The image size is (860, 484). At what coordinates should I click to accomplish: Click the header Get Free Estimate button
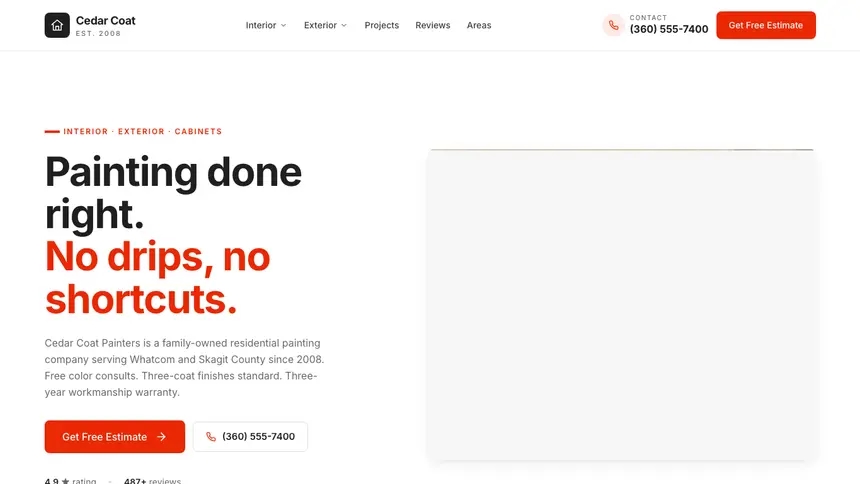pyautogui.click(x=766, y=25)
